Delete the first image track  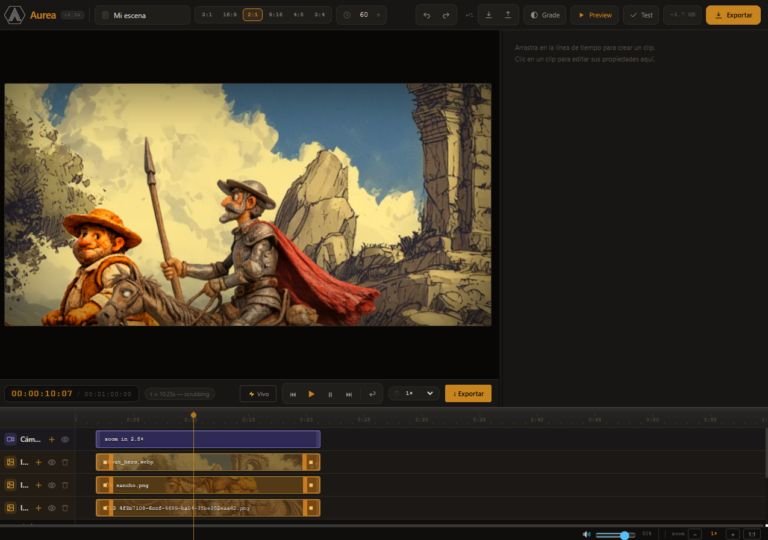pos(65,462)
